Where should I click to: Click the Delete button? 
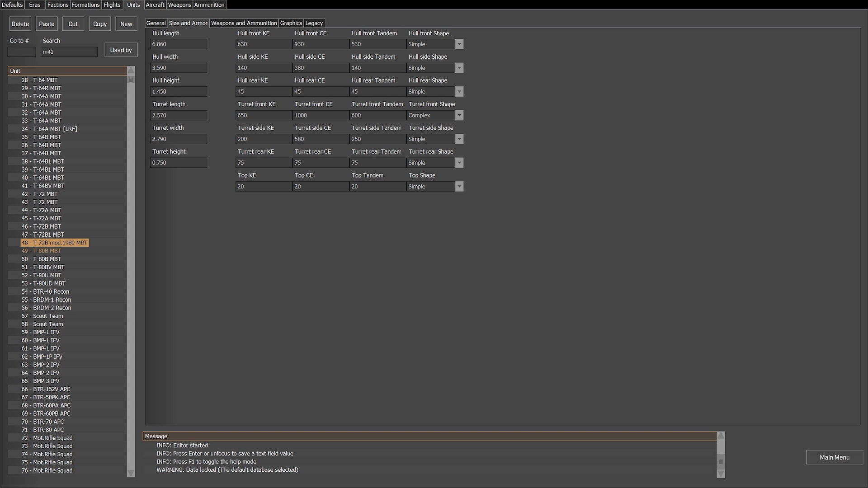point(20,24)
